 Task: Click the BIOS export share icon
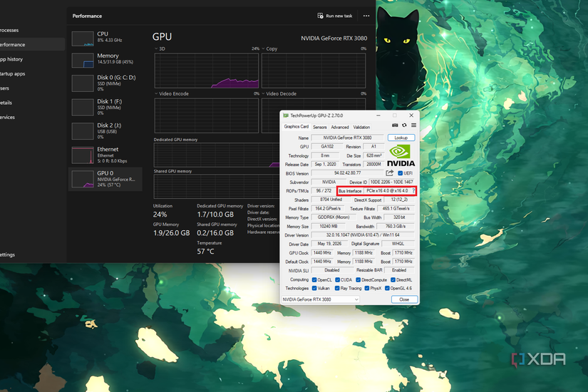click(x=390, y=173)
